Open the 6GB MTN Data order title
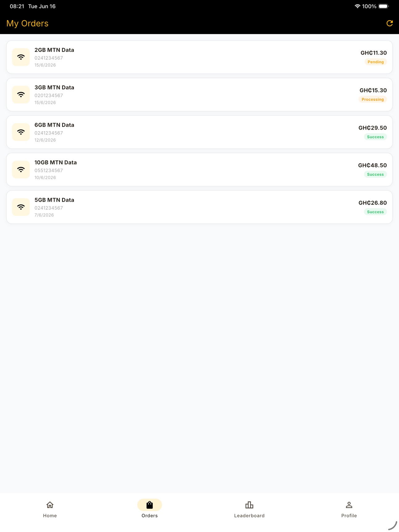399x532 pixels. (x=54, y=125)
